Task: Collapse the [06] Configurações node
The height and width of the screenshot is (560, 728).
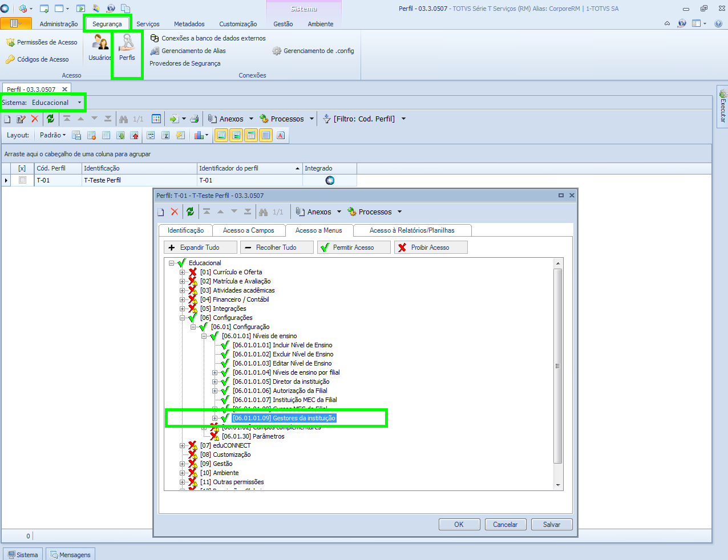Action: pyautogui.click(x=182, y=318)
